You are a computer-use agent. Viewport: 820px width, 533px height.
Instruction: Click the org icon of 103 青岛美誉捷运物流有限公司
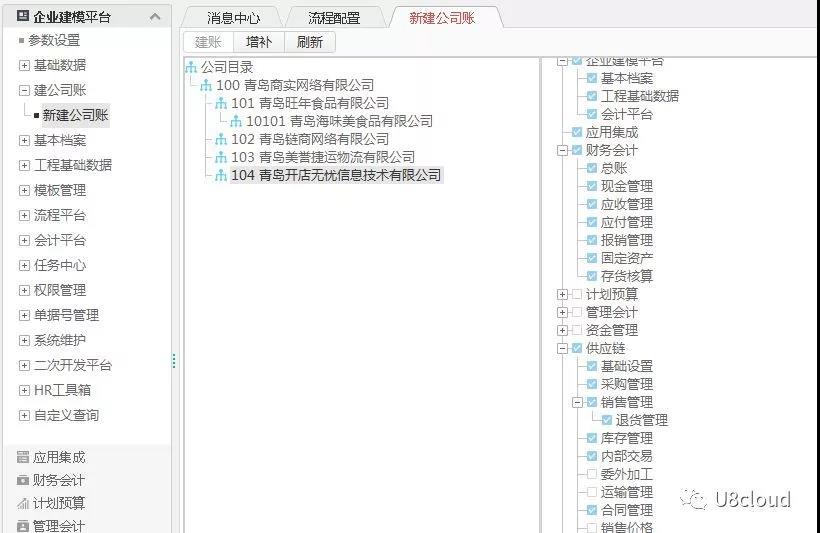221,157
